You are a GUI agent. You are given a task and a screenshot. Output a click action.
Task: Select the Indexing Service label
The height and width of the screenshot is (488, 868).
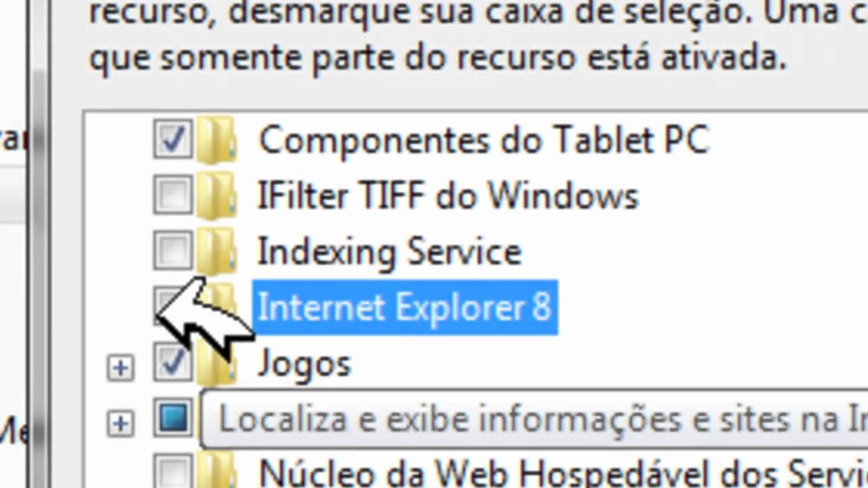389,252
